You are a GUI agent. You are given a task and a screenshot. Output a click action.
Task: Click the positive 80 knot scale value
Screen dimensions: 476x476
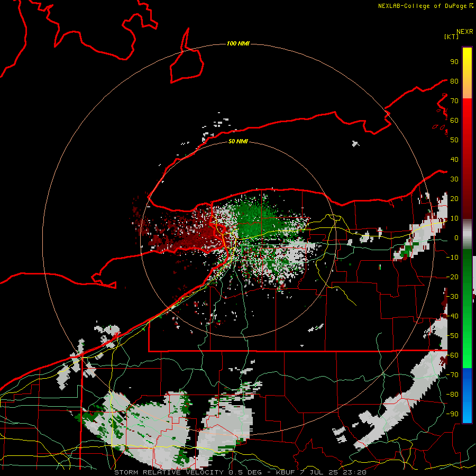(454, 81)
